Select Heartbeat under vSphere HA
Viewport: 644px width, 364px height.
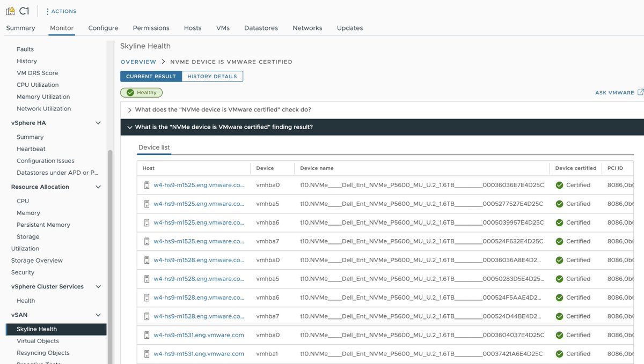coord(31,149)
